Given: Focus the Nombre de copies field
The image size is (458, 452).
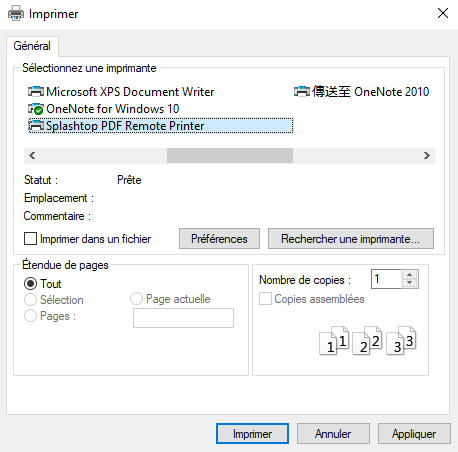Looking at the screenshot, I should point(387,279).
